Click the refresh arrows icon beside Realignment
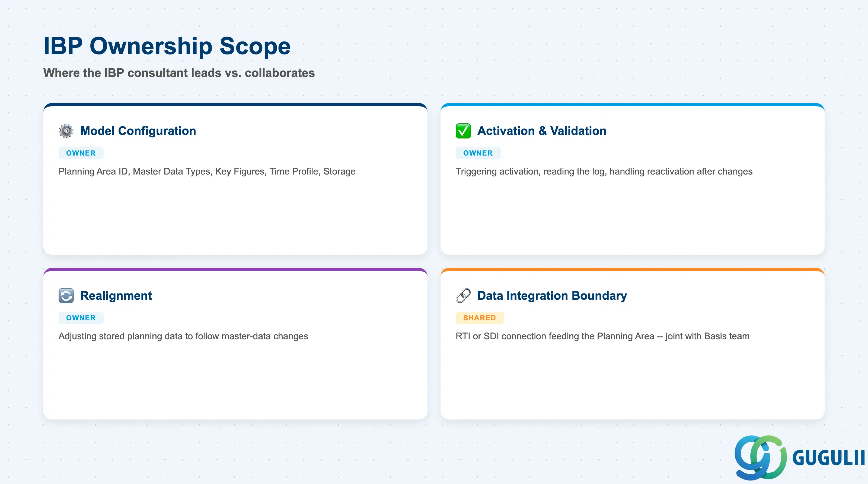 66,296
